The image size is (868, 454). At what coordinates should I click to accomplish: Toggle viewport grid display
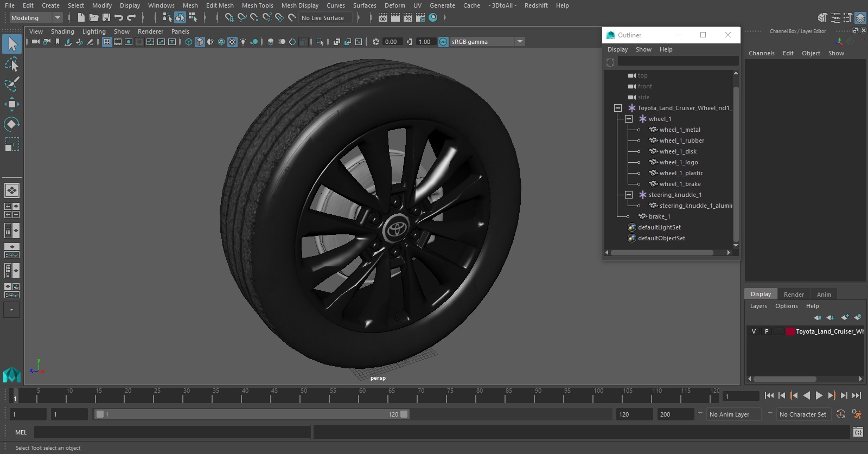(x=107, y=42)
